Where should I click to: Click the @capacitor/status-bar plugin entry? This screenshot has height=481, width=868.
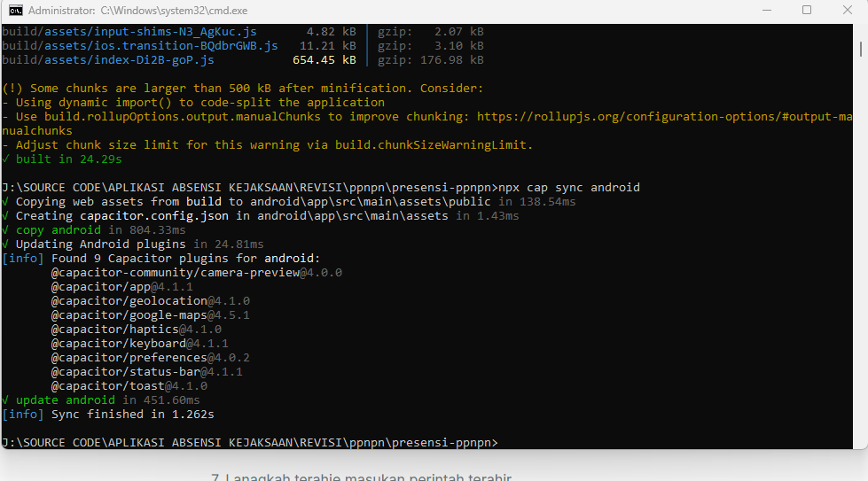click(x=146, y=372)
